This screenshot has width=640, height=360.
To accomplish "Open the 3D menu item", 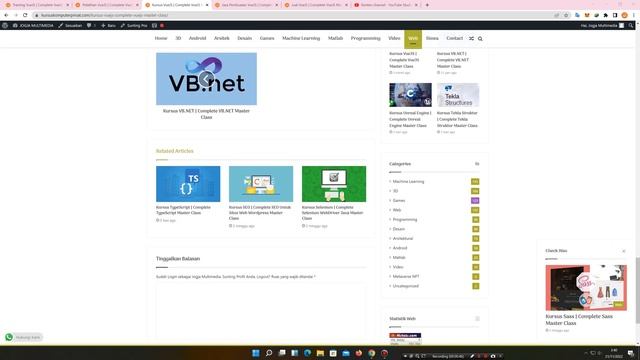I will [x=178, y=38].
